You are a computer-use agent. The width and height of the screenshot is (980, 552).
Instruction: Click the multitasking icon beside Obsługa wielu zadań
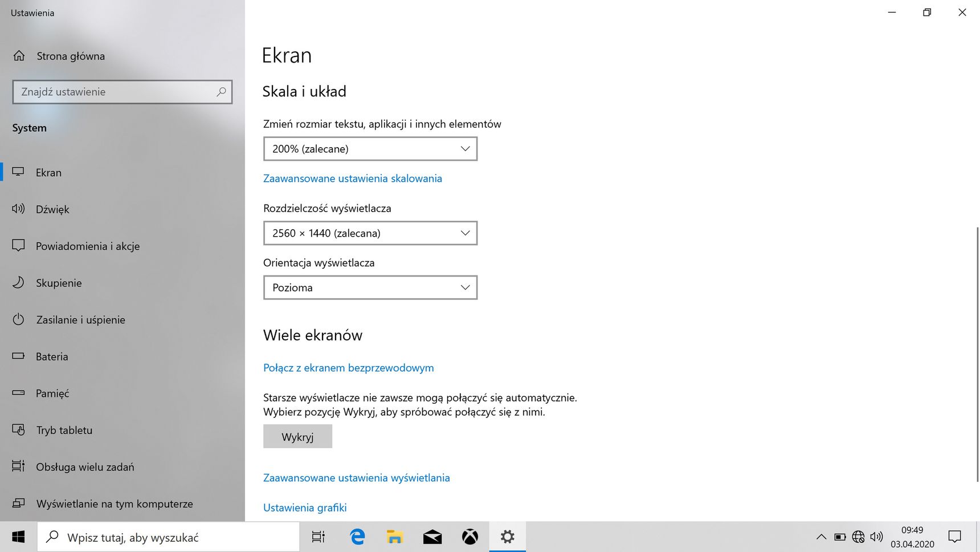[18, 466]
